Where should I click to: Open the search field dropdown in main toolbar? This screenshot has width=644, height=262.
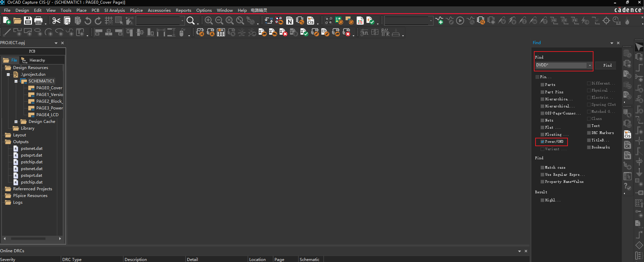(182, 21)
